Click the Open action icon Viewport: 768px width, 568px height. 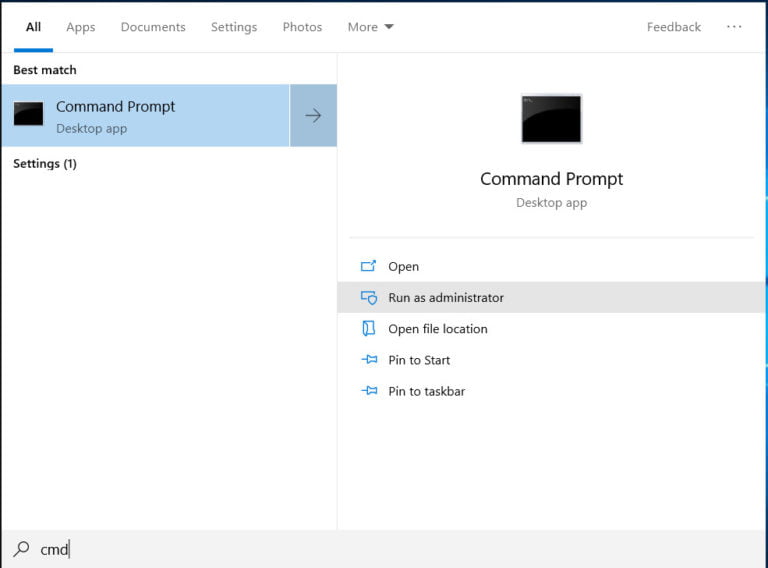coord(368,266)
